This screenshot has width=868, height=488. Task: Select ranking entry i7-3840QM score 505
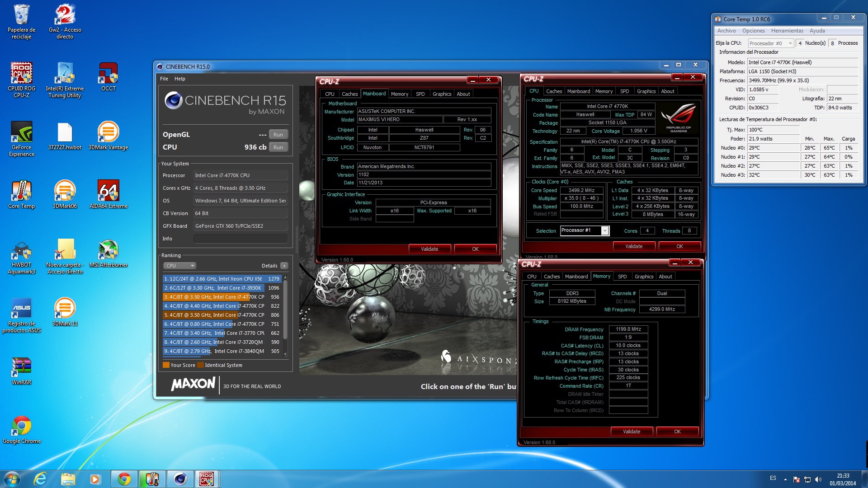222,351
